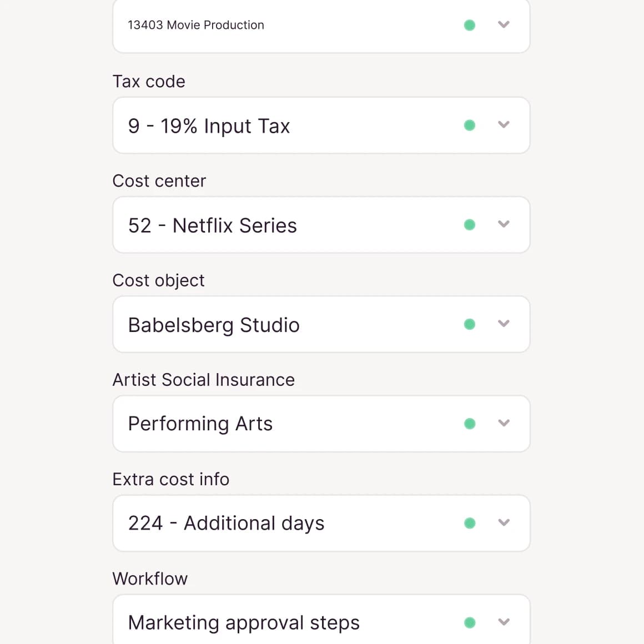644x644 pixels.
Task: Click the 52 - Netflix Series text
Action: click(212, 225)
